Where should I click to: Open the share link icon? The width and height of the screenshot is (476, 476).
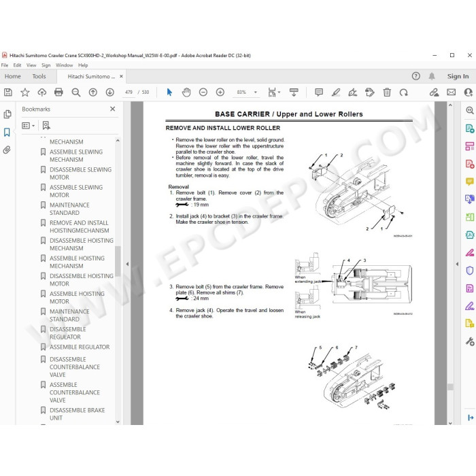[434, 92]
